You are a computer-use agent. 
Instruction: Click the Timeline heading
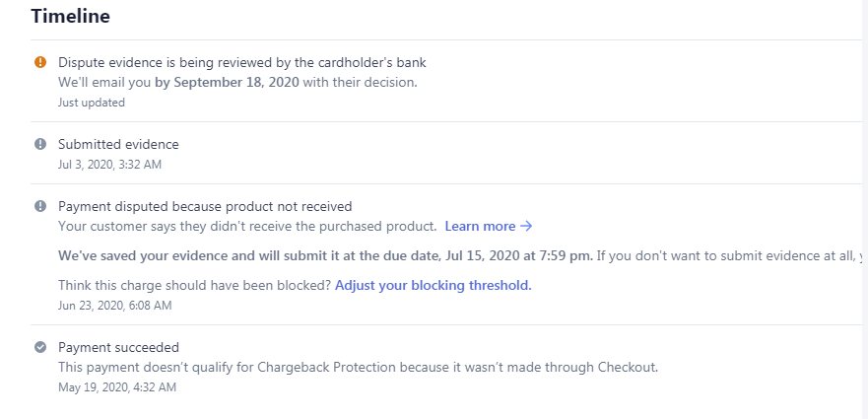tap(70, 17)
